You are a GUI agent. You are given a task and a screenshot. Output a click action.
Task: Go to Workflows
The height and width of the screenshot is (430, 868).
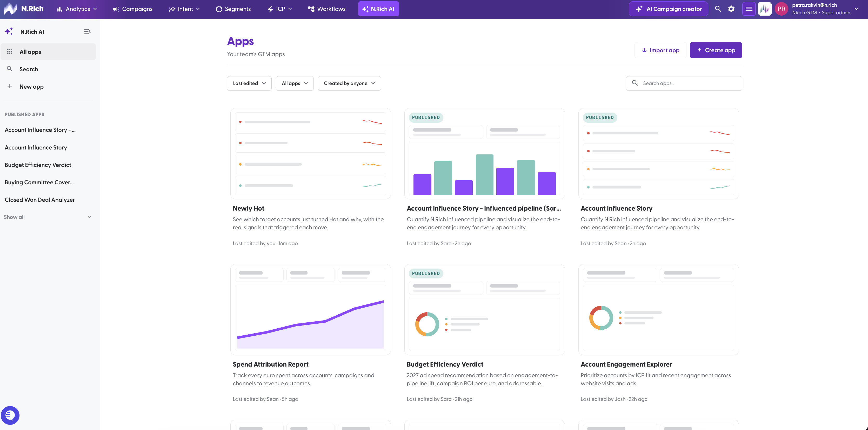click(x=326, y=9)
